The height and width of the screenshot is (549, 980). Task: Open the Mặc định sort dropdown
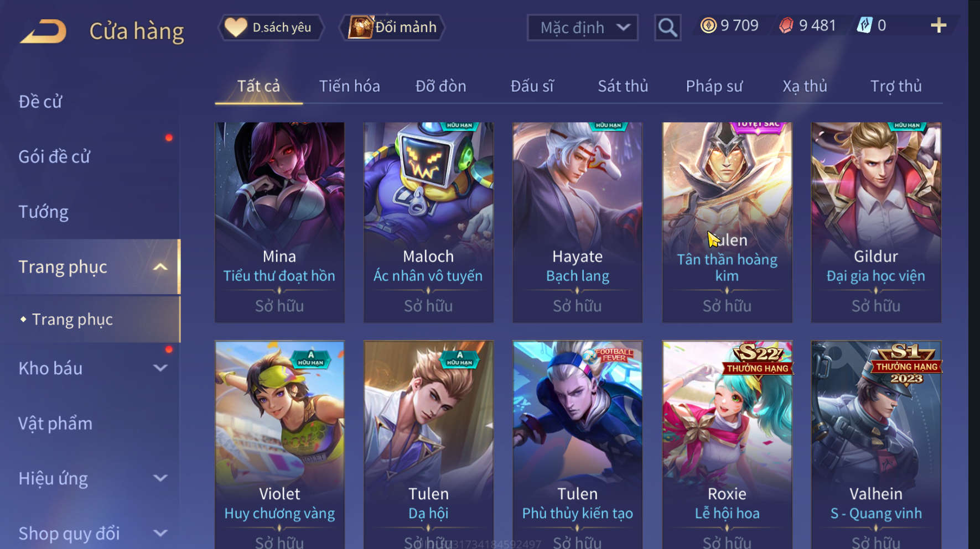tap(583, 28)
